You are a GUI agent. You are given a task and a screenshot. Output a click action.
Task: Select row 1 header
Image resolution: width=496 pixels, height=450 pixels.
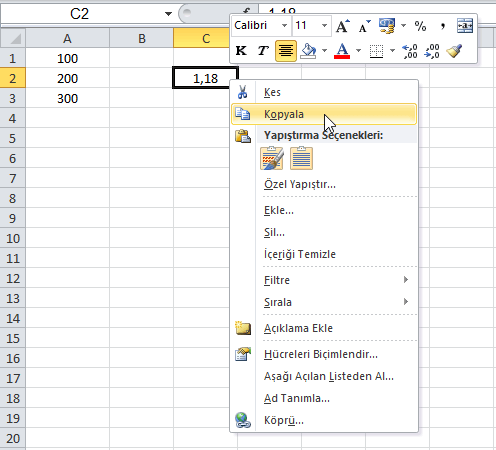13,58
